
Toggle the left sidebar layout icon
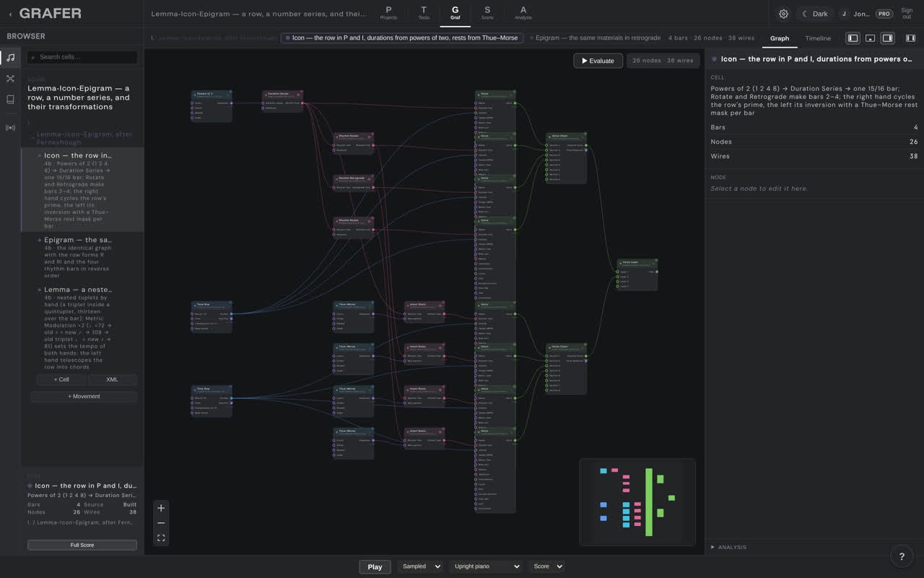click(x=853, y=38)
